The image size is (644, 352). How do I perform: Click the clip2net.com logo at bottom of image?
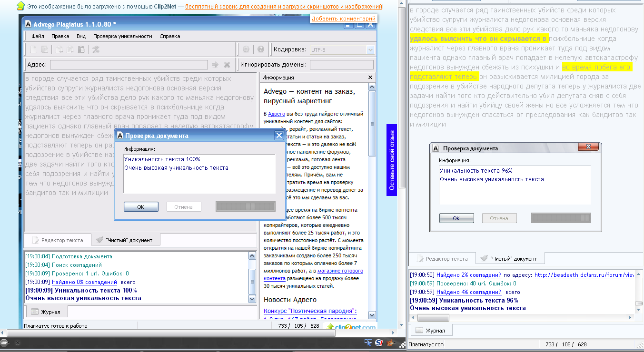click(351, 327)
